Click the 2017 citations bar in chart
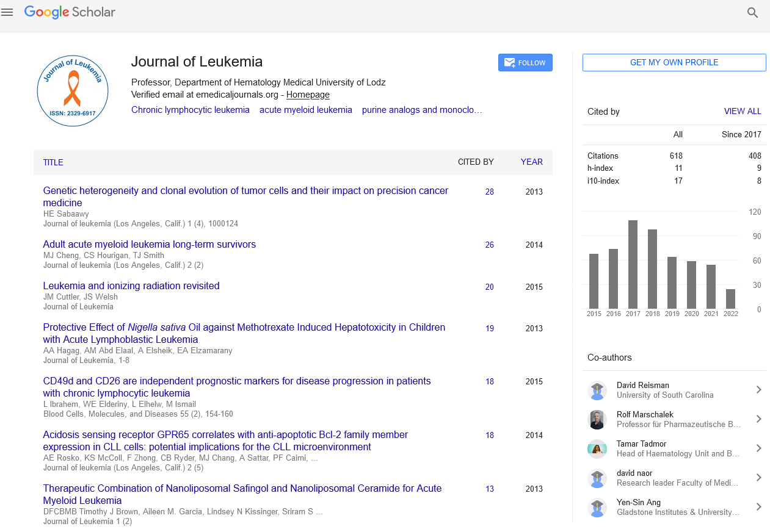Image resolution: width=770 pixels, height=532 pixels. tap(633, 264)
